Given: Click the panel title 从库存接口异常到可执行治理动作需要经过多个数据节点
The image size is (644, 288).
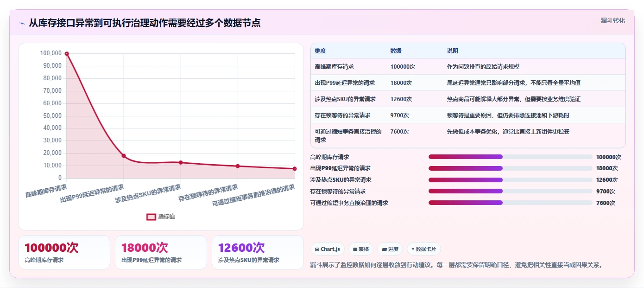Looking at the screenshot, I should click(145, 23).
